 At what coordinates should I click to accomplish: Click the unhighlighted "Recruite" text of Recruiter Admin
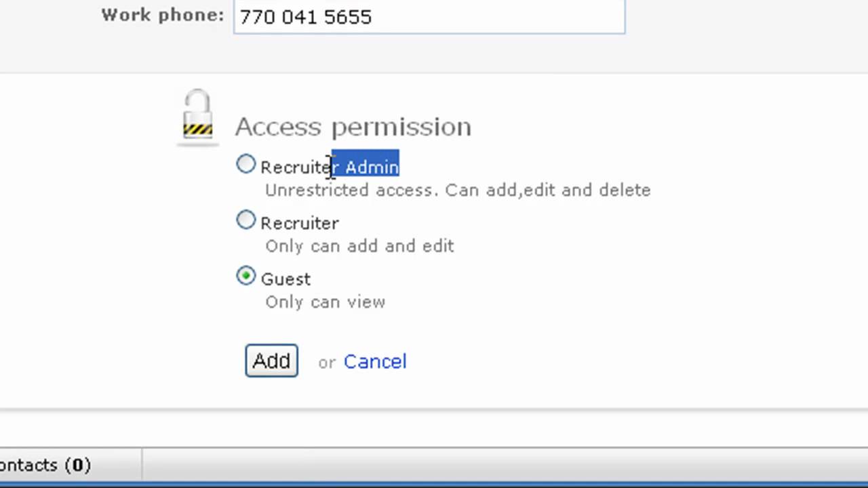tap(293, 167)
